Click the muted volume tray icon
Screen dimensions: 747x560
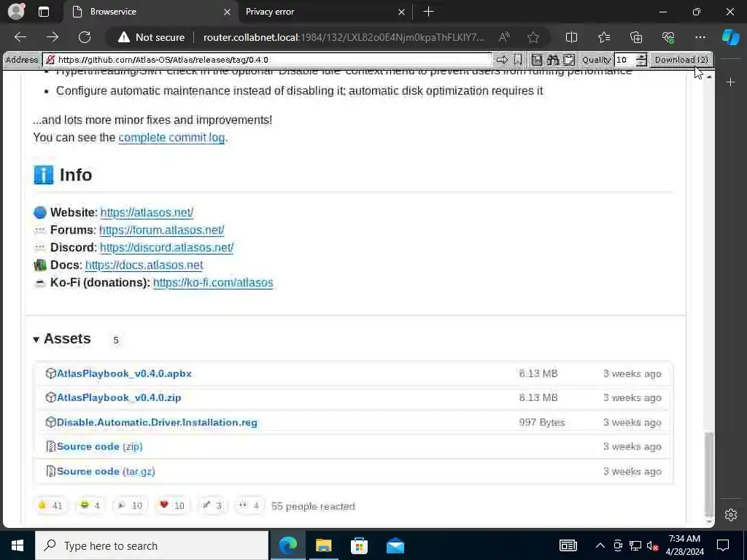coord(652,546)
